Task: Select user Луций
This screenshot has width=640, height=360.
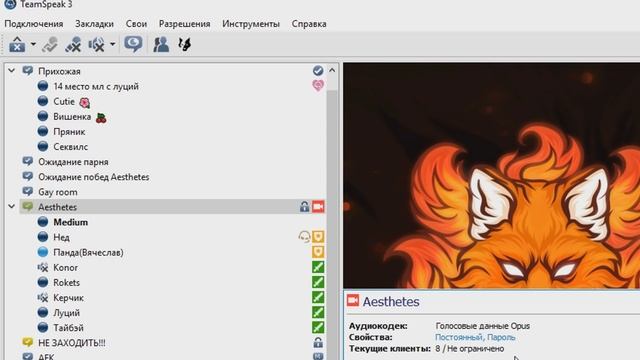Action: coord(67,313)
